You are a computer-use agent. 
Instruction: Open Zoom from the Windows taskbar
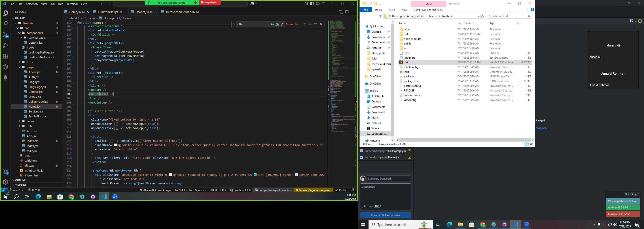pyautogui.click(x=526, y=225)
